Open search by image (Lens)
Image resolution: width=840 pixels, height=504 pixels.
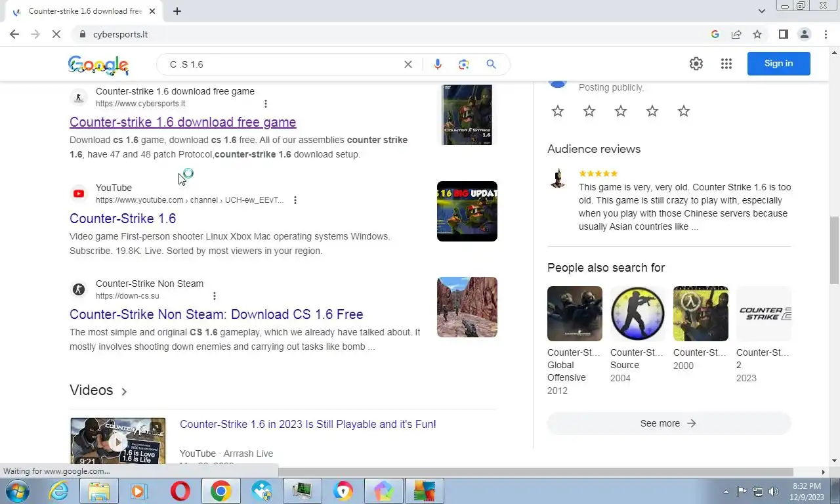[464, 64]
